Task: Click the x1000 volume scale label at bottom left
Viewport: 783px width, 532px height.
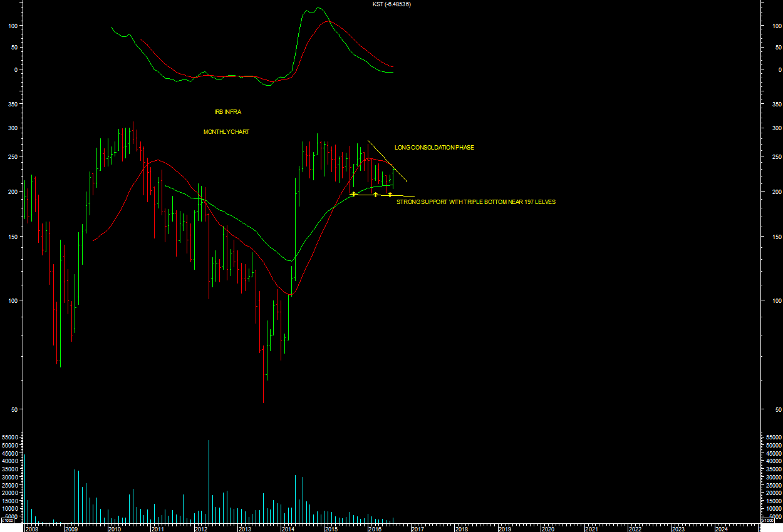Action: click(7, 520)
